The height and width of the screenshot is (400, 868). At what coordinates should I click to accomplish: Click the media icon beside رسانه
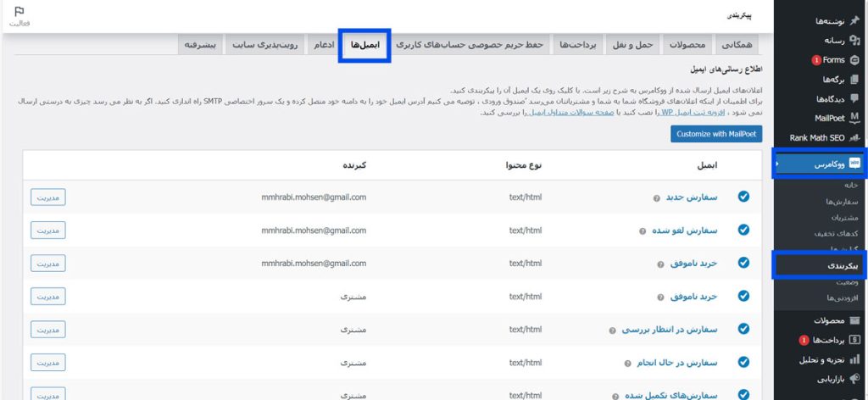(854, 41)
